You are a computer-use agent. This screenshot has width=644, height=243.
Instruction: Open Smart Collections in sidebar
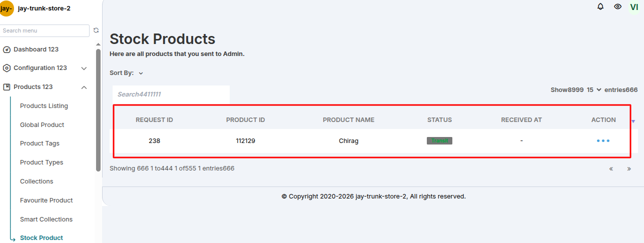46,219
